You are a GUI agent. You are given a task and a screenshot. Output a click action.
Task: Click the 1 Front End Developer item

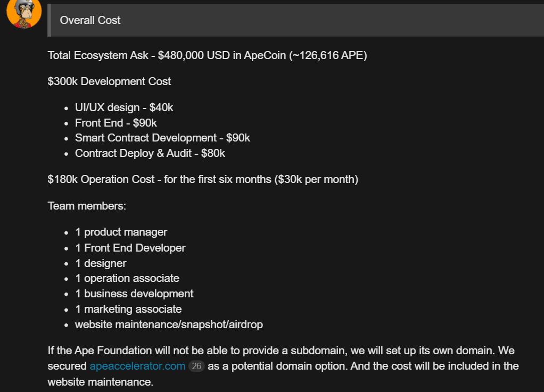130,248
